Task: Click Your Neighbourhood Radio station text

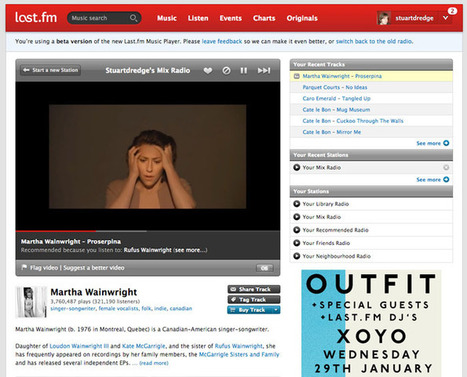Action: coord(336,256)
